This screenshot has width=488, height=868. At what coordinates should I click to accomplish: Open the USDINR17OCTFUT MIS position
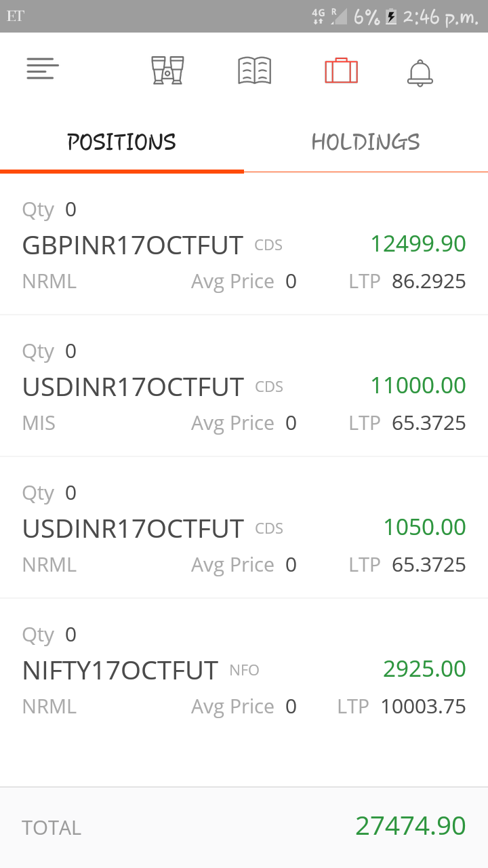[133, 387]
